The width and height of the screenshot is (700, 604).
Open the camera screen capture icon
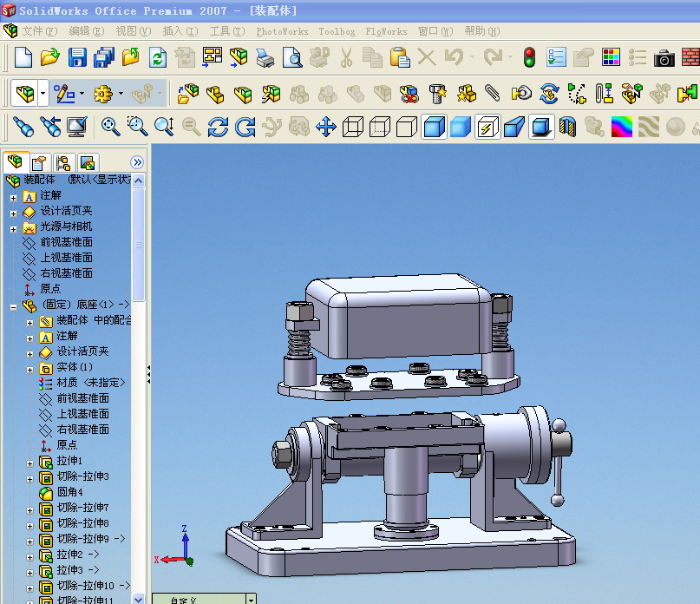click(664, 58)
